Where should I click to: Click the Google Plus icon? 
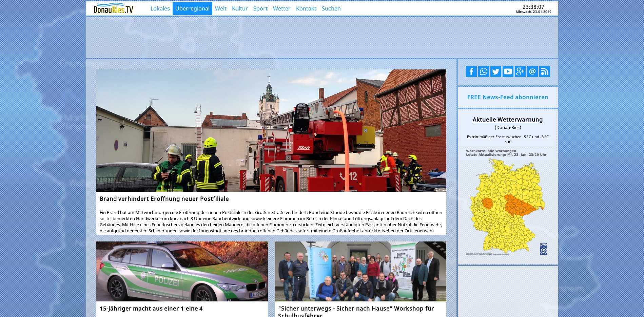point(520,71)
